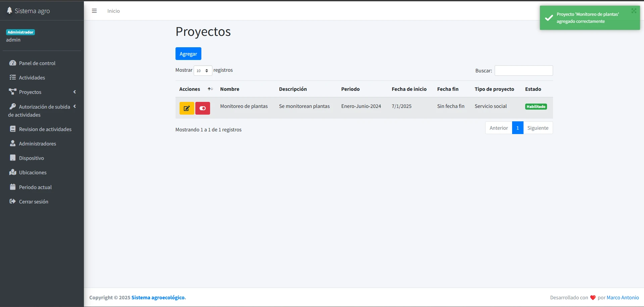
Task: Click the Administrador role badge
Action: click(20, 32)
